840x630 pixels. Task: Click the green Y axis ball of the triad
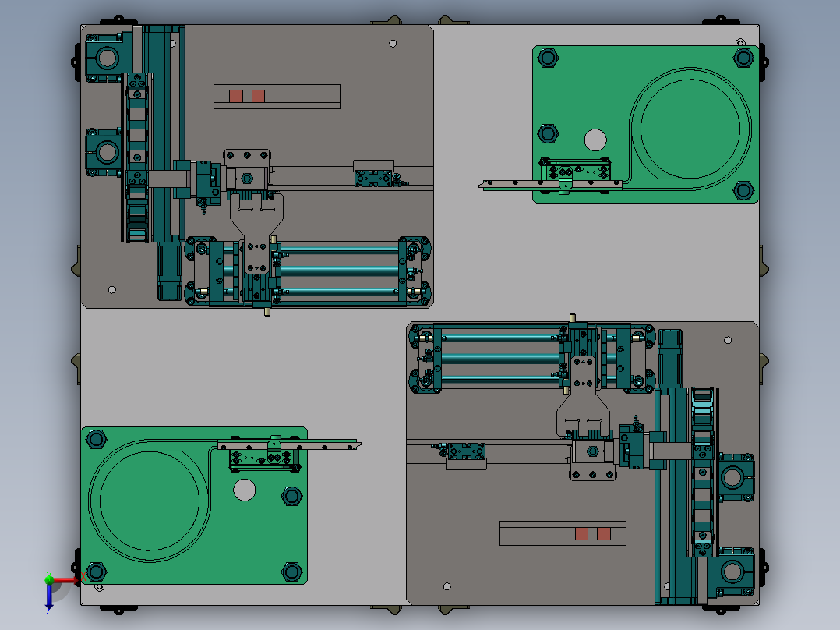tap(49, 579)
